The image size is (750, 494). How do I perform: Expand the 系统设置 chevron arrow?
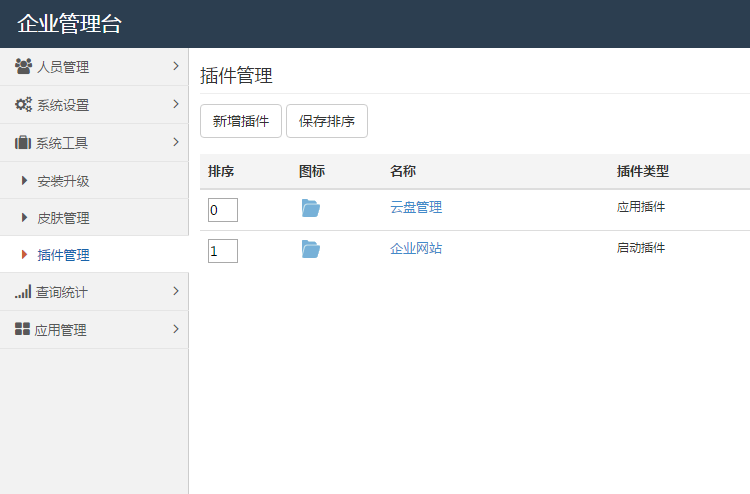pyautogui.click(x=175, y=104)
